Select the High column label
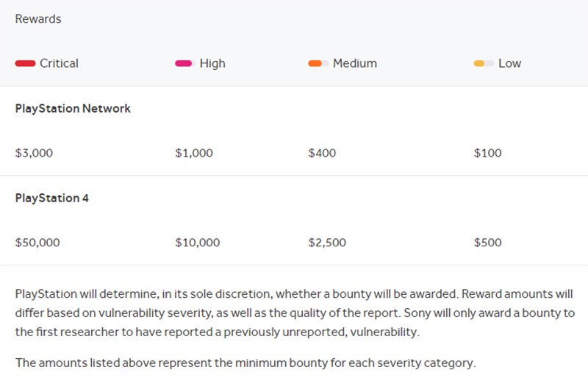588x378 pixels. pyautogui.click(x=212, y=63)
